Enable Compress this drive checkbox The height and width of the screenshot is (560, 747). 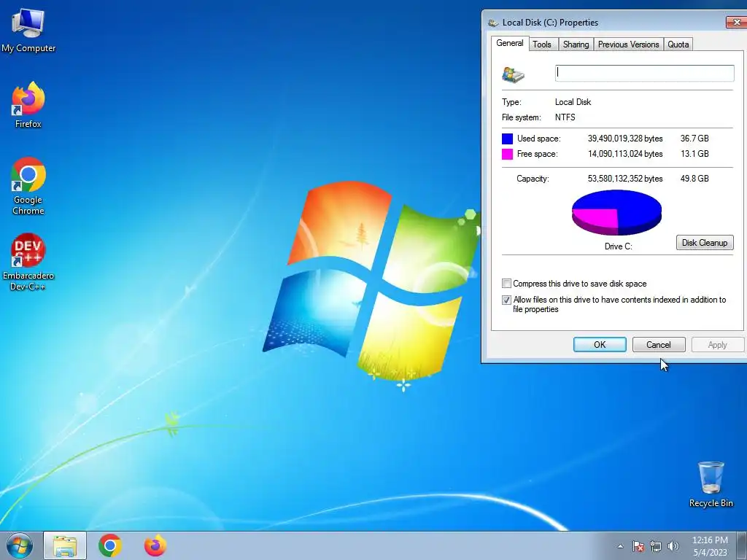click(506, 284)
